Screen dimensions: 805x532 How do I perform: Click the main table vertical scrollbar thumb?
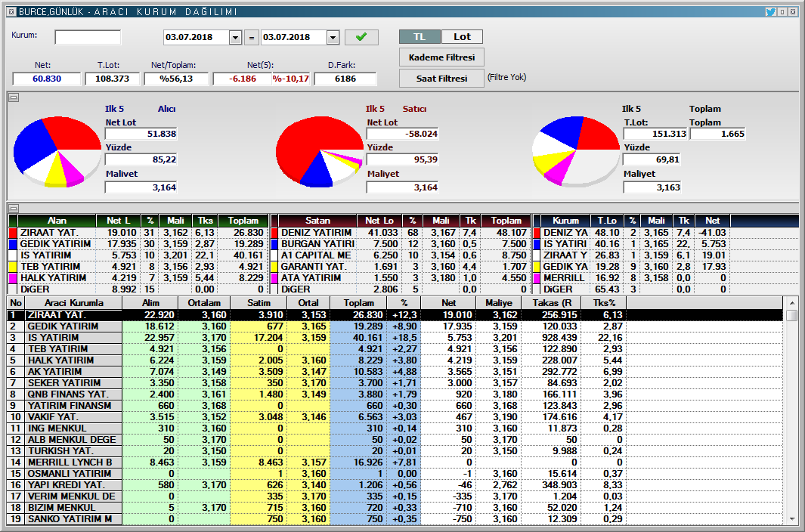(791, 315)
